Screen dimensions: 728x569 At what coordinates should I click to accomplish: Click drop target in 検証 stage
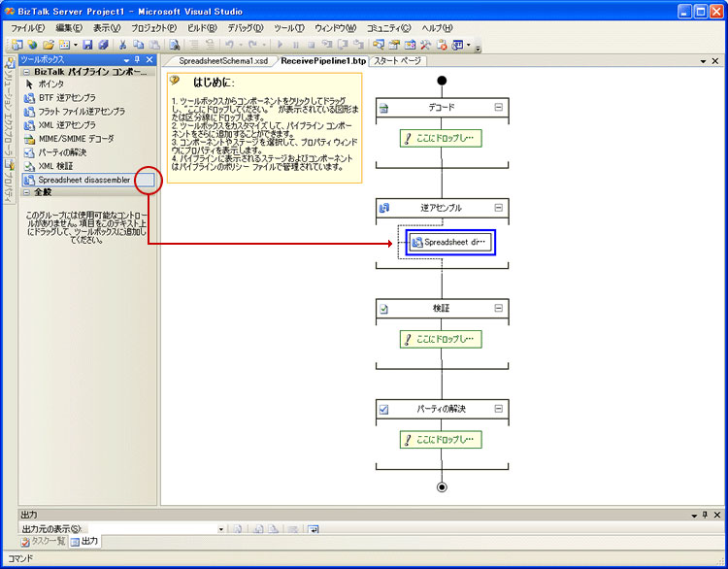pos(441,339)
